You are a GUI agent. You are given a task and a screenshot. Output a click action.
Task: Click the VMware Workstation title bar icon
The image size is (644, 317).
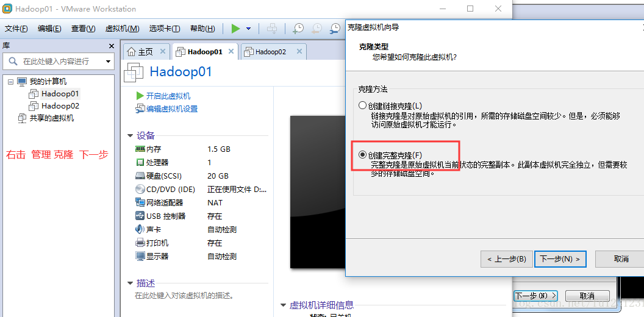7,9
